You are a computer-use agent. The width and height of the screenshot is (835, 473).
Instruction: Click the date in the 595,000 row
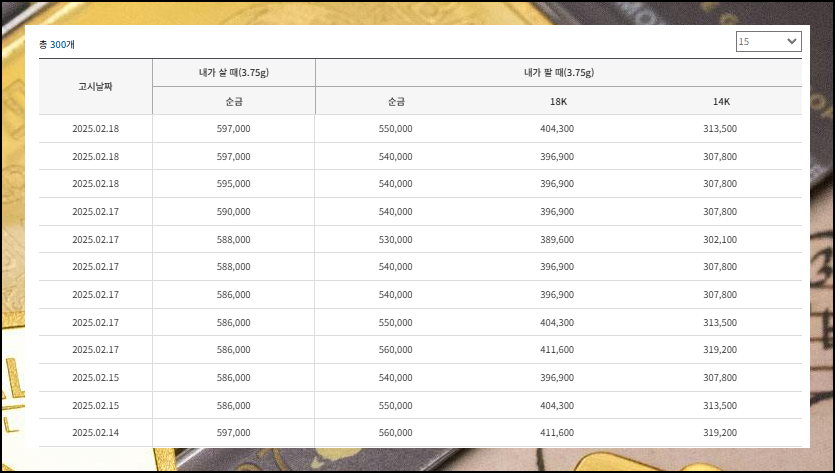(95, 184)
